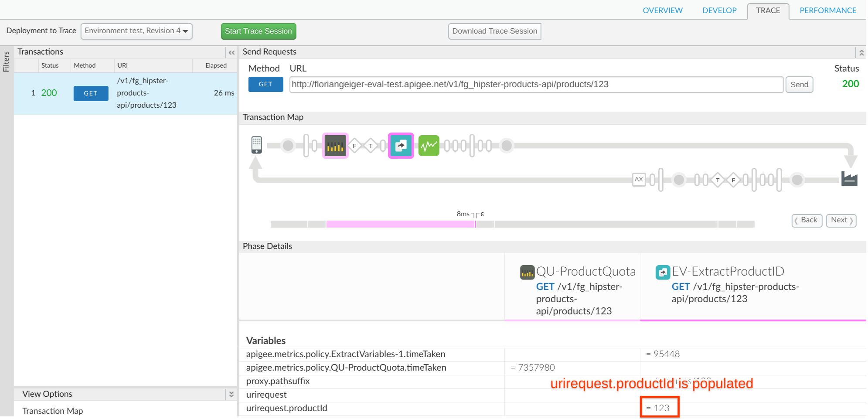Click the T diamond in the response flow
The height and width of the screenshot is (419, 868).
718,180
